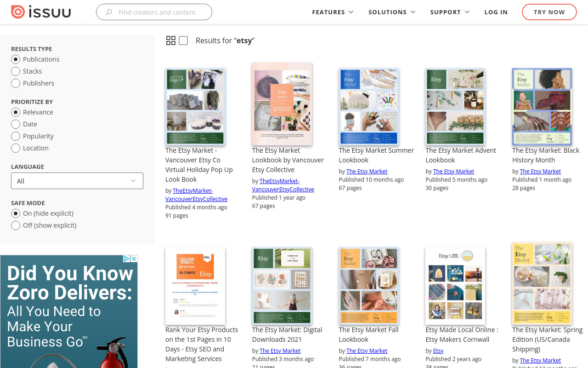
Task: Expand the Features menu
Action: [x=333, y=12]
